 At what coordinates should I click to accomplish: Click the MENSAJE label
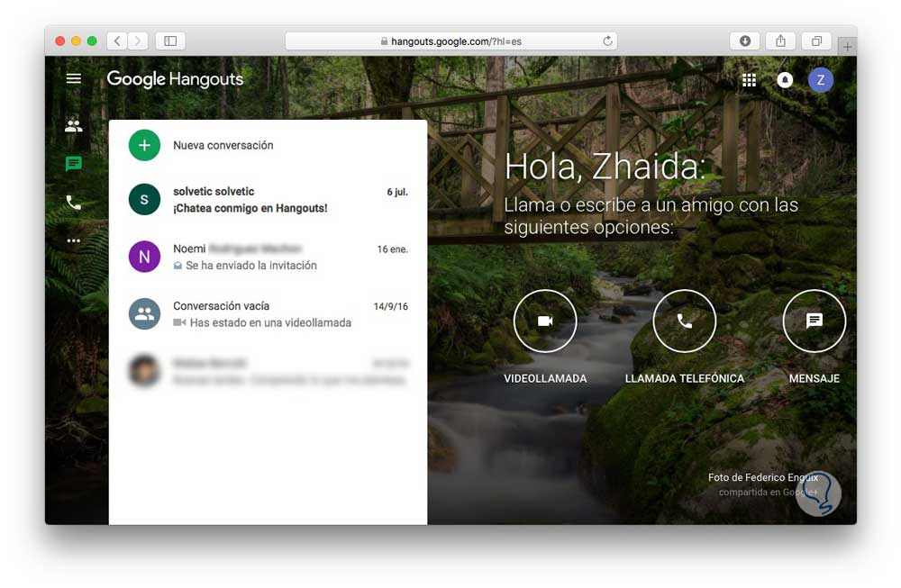(815, 378)
